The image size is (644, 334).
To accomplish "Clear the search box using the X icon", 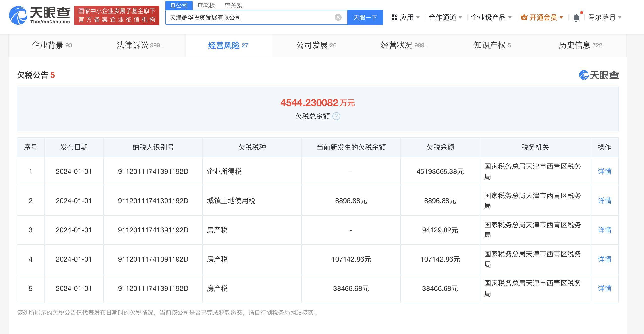I will (338, 17).
